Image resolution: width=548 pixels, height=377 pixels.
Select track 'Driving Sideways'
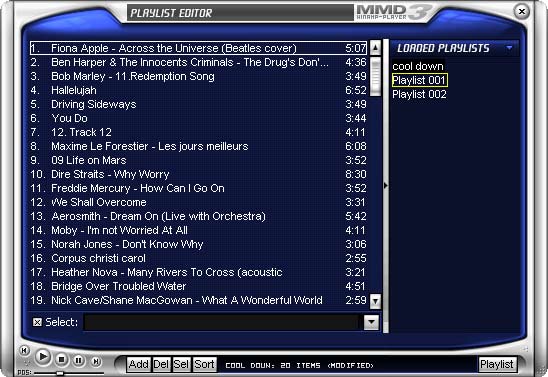click(x=198, y=104)
